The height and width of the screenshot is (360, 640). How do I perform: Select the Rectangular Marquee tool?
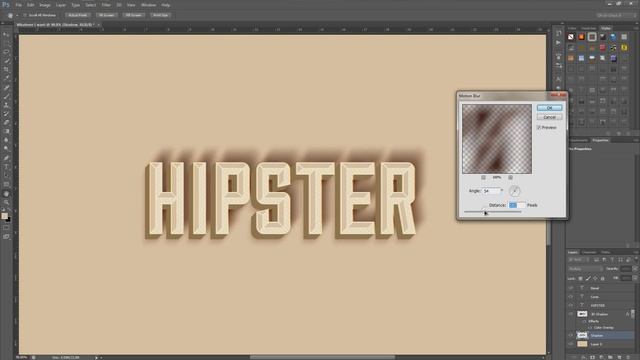tap(6, 43)
